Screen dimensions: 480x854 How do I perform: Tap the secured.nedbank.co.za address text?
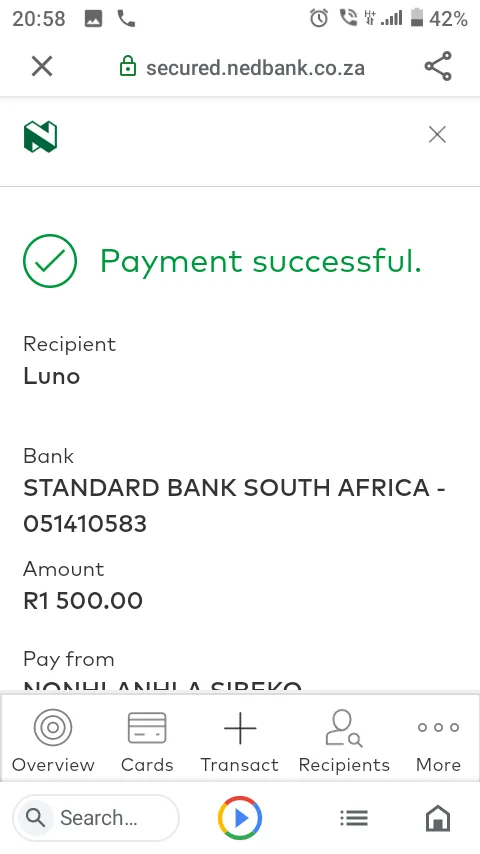click(255, 68)
